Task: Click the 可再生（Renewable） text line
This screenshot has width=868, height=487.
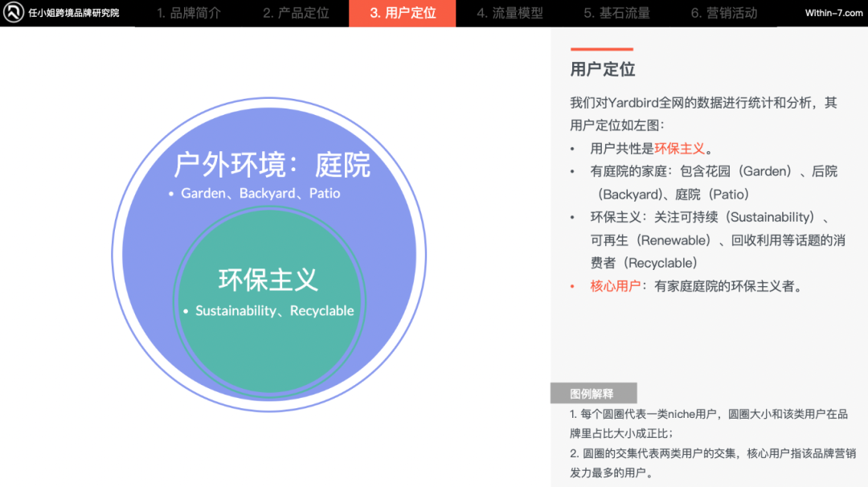Action: [718, 240]
